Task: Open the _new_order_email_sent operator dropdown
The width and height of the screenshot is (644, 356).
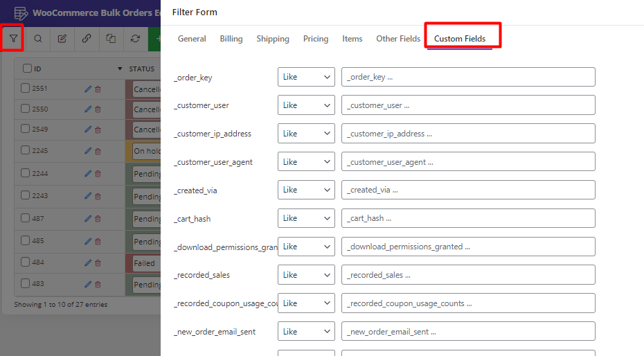Action: 306,331
